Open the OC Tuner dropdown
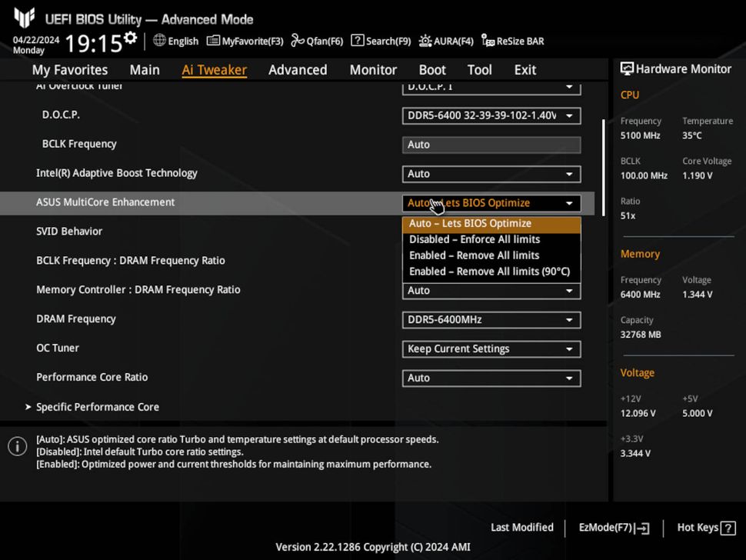Viewport: 746px width, 560px height. coord(491,349)
